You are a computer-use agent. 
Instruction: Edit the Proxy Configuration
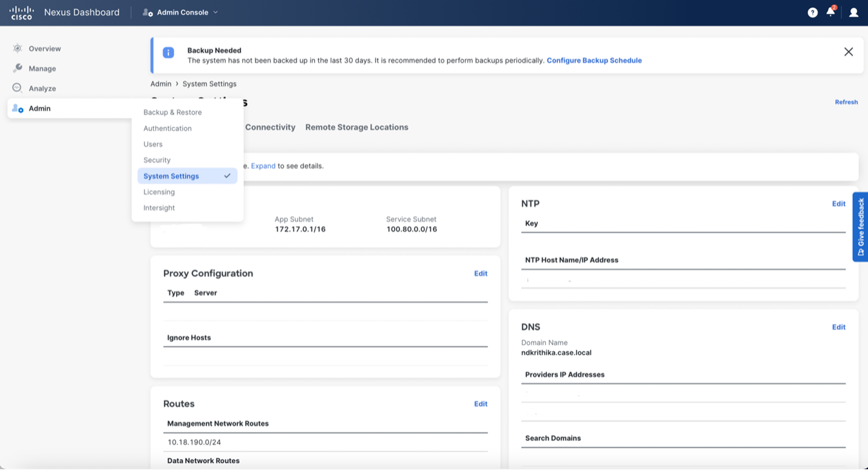click(481, 274)
